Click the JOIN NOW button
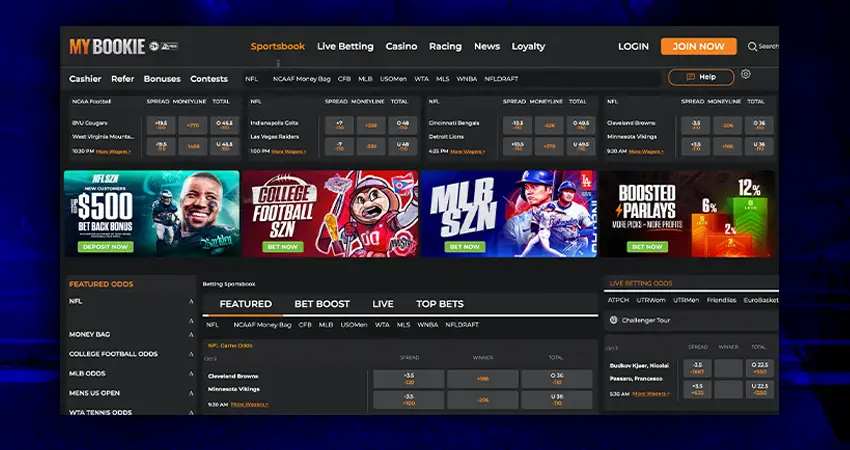 coord(698,47)
